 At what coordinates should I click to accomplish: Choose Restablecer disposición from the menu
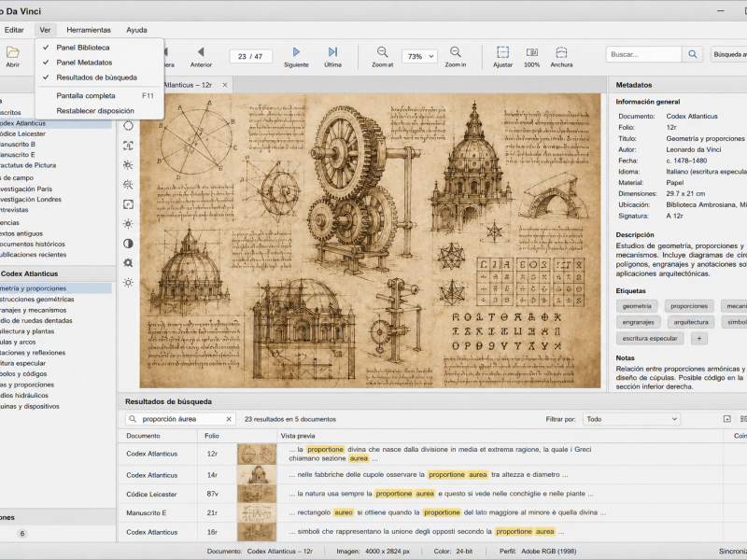pyautogui.click(x=100, y=110)
